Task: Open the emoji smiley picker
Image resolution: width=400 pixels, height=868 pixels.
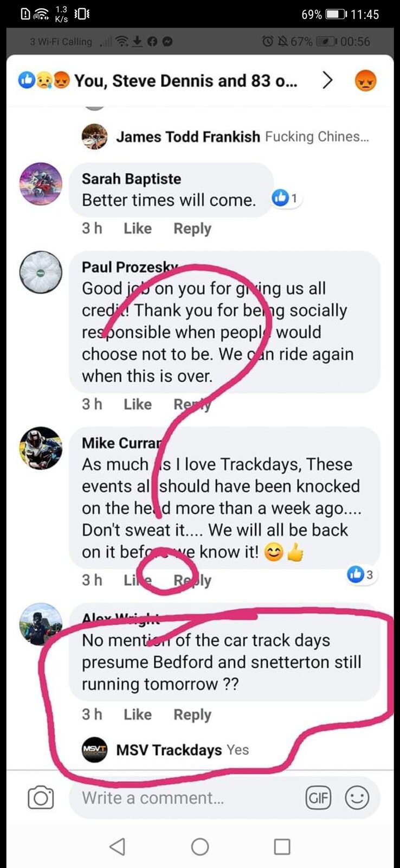Action: coord(357,797)
